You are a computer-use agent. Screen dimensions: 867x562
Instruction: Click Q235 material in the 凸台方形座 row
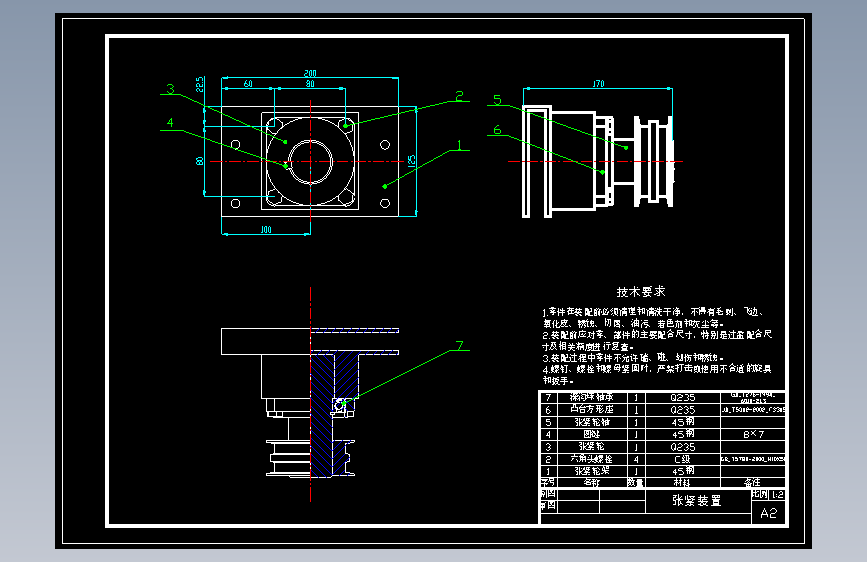click(x=682, y=410)
